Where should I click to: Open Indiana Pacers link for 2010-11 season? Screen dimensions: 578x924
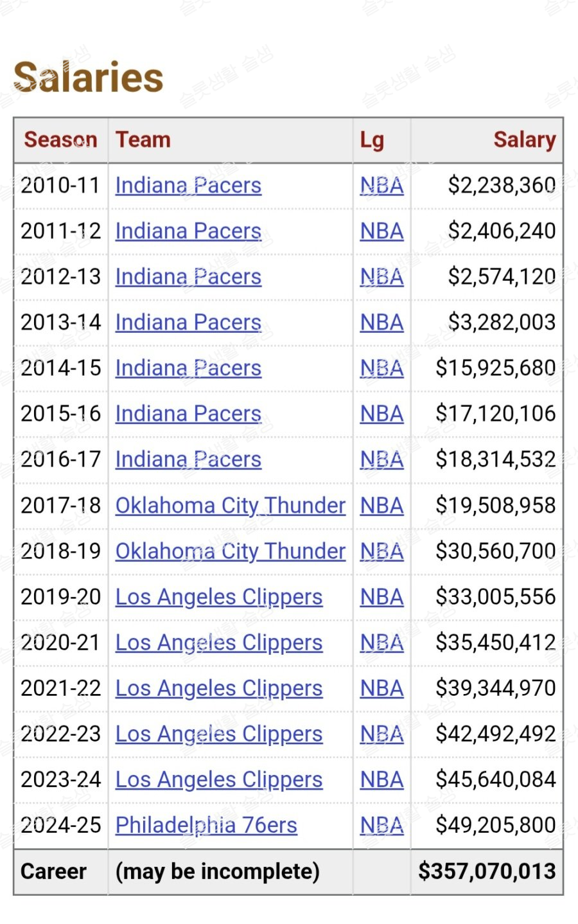click(x=188, y=186)
